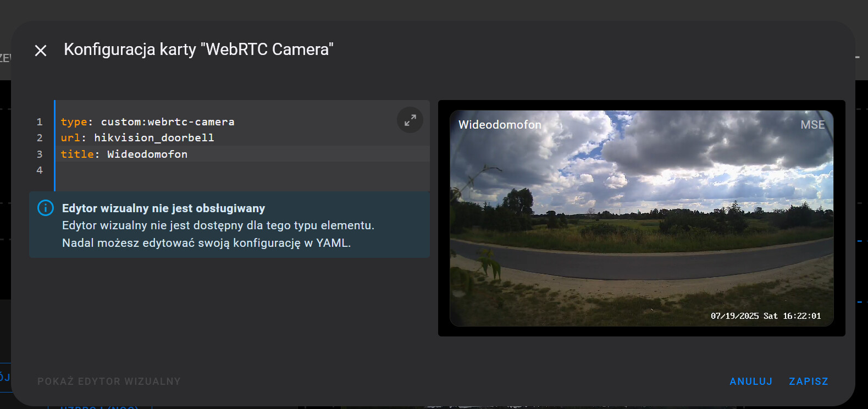Click the hikvision_doorbell value in YAML

[x=154, y=138]
